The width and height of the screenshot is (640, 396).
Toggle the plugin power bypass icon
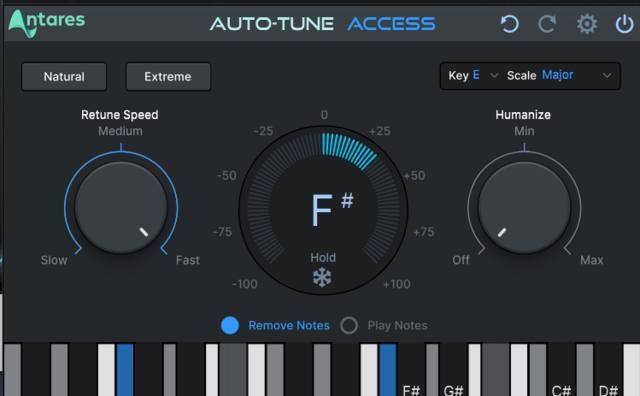click(x=624, y=24)
